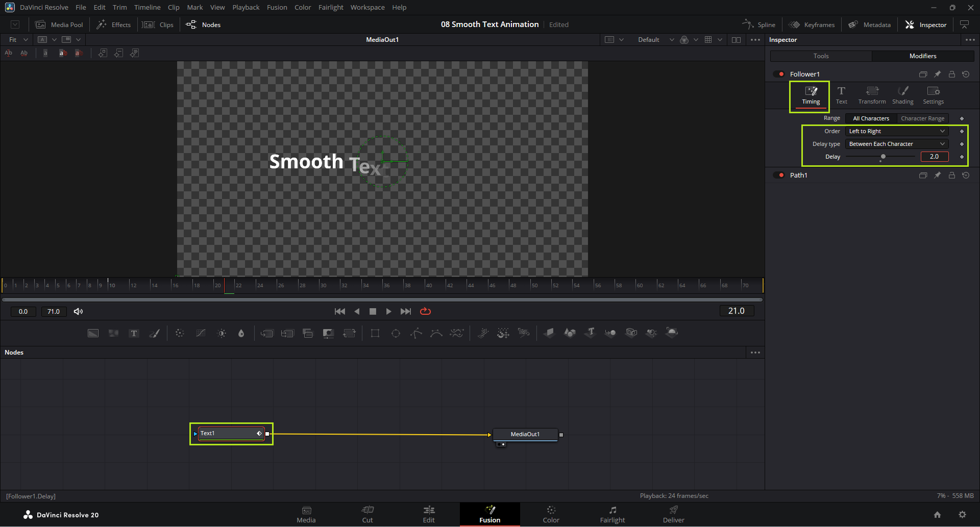Viewport: 980px width, 527px height.
Task: Select the Character Range option
Action: [x=922, y=118]
